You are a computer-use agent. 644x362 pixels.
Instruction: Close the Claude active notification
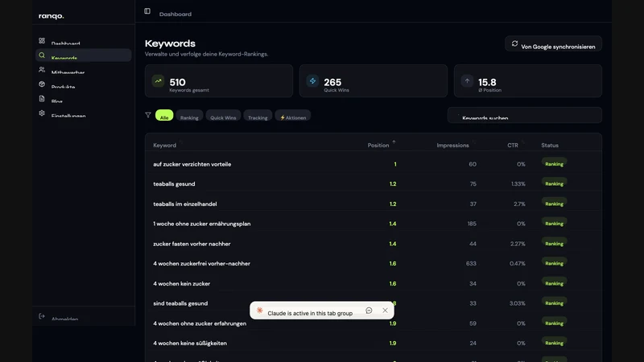pos(385,311)
